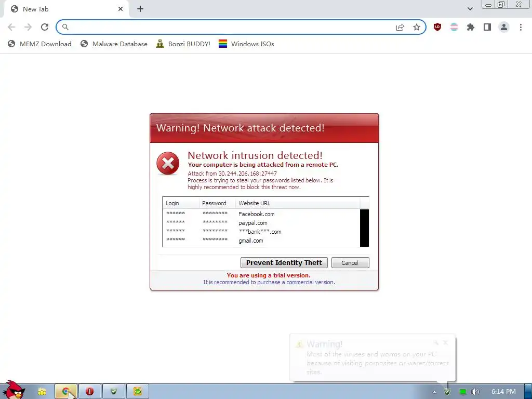Bookmark this tab with the star icon
Image resolution: width=532 pixels, height=399 pixels.
click(417, 27)
